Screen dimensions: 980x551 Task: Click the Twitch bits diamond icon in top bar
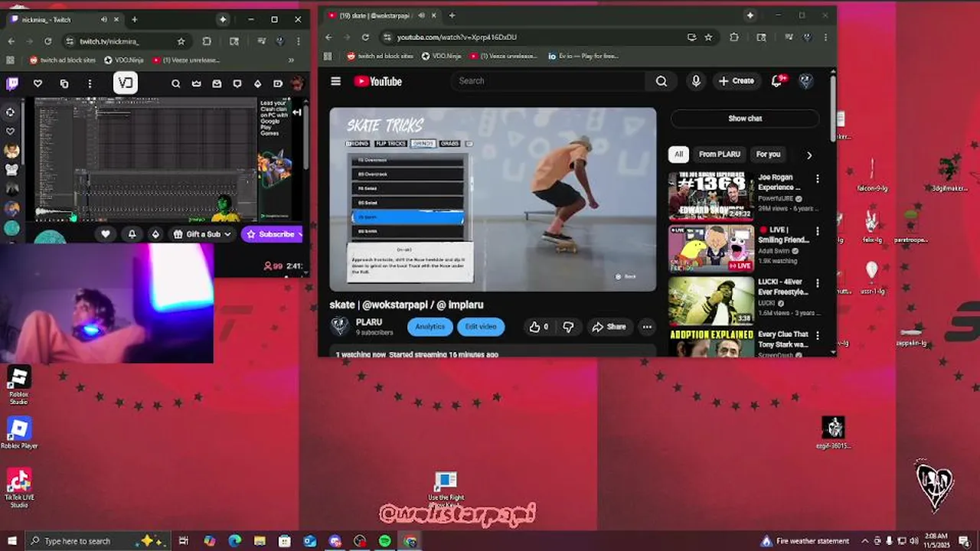pyautogui.click(x=258, y=83)
